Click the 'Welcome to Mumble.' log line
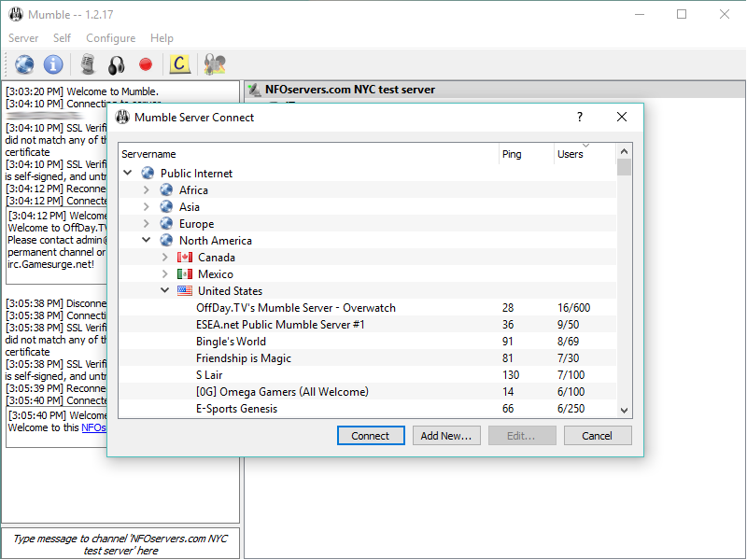Image resolution: width=747 pixels, height=560 pixels. coord(112,91)
